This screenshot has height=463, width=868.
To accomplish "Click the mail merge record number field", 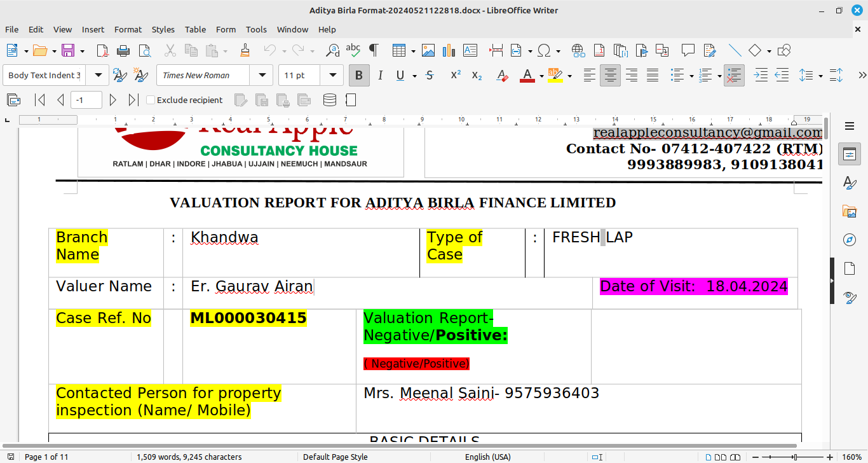I will coord(87,100).
